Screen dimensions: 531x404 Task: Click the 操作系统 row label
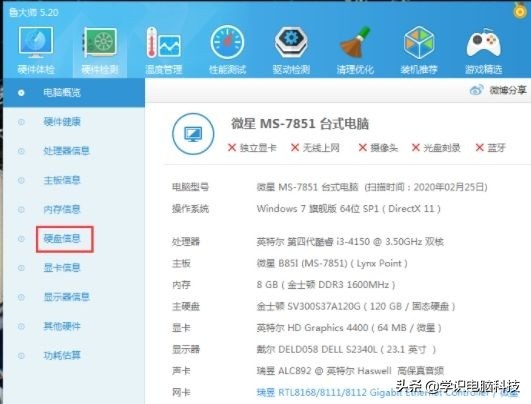(190, 209)
